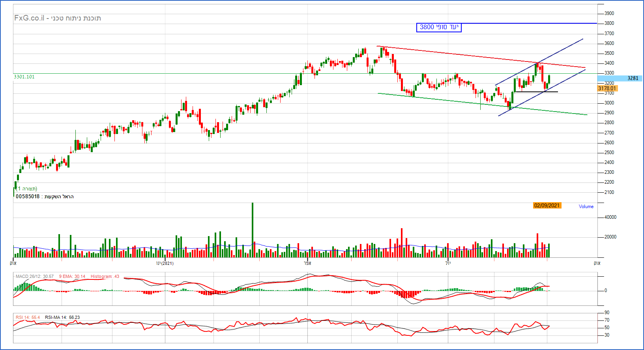Image resolution: width=644 pixels, height=350 pixels.
Task: Select the 3800 final target annotation box
Action: pos(439,27)
